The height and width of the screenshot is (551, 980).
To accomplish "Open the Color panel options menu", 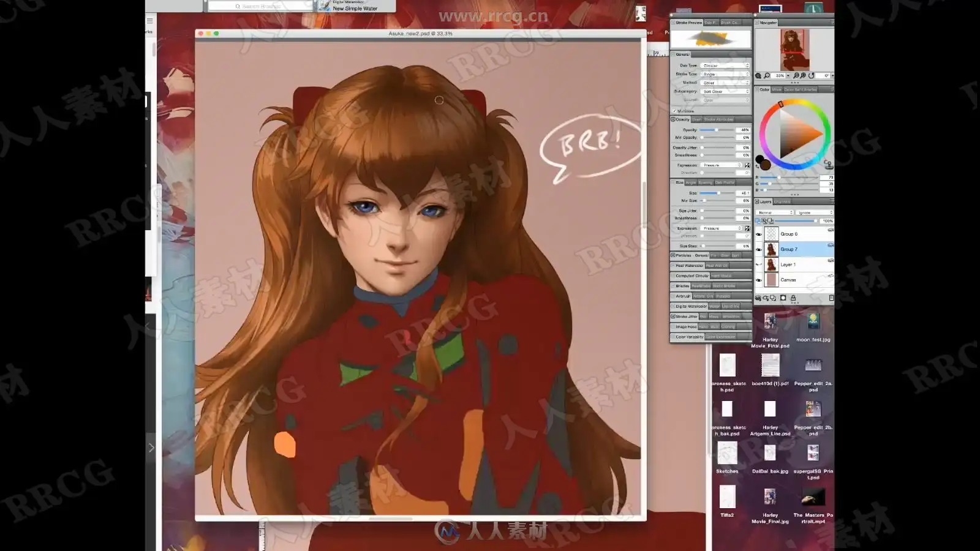I will pos(832,89).
